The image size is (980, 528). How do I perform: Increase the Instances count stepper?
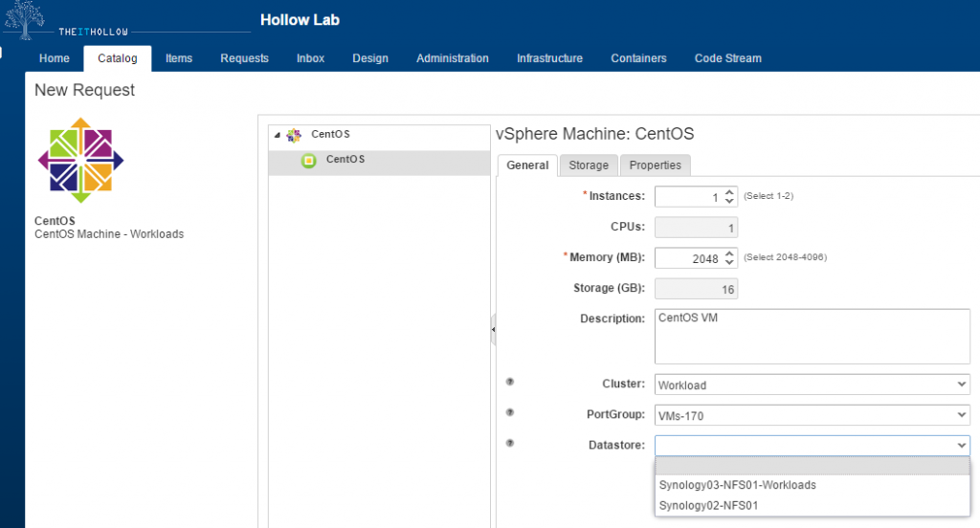click(729, 191)
